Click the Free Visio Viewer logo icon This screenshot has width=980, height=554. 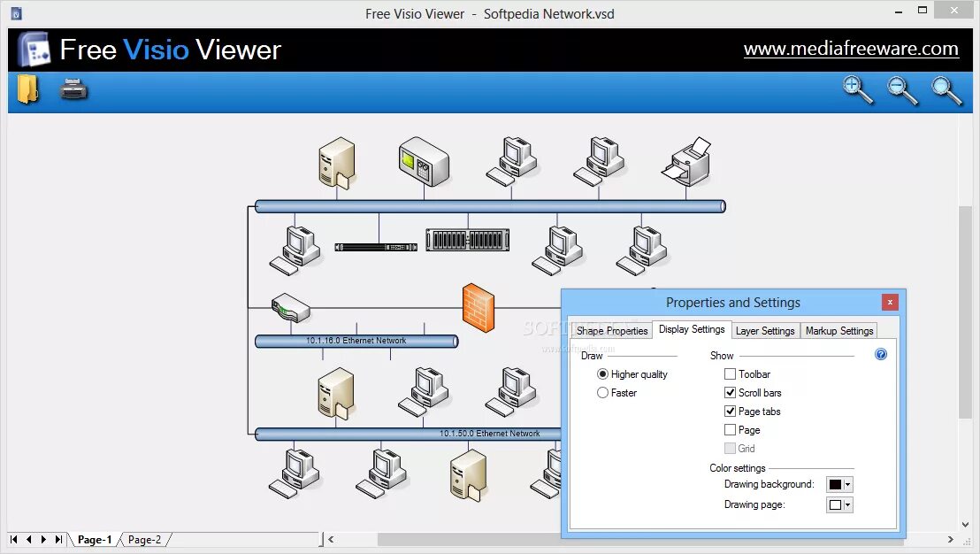[34, 50]
